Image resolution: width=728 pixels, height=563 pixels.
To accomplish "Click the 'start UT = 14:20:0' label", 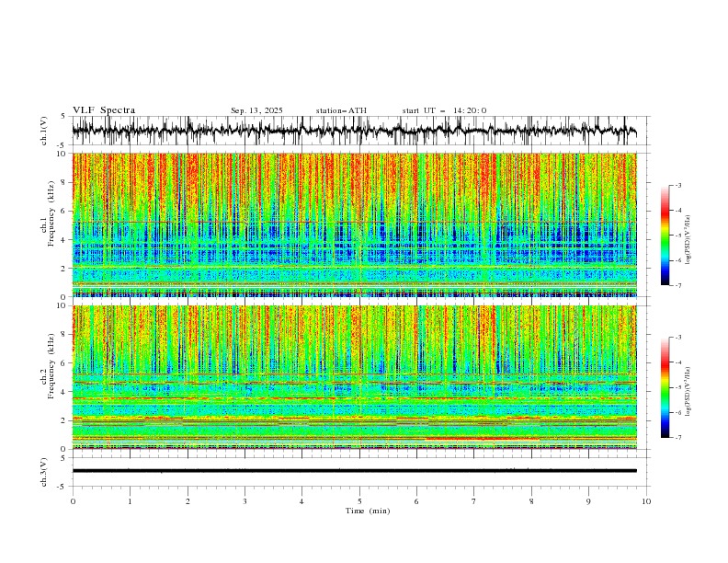I will tap(444, 110).
